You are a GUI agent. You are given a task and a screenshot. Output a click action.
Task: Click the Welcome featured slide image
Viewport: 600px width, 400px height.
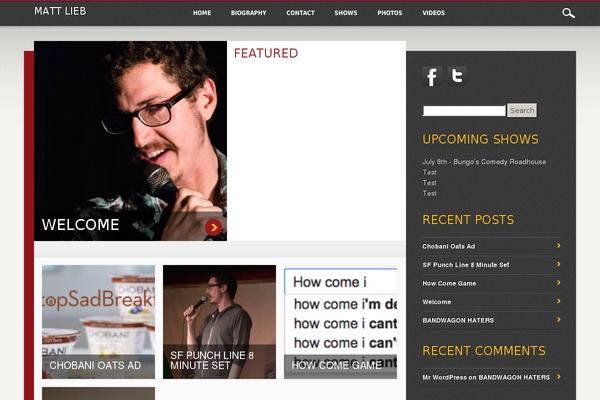tap(130, 141)
